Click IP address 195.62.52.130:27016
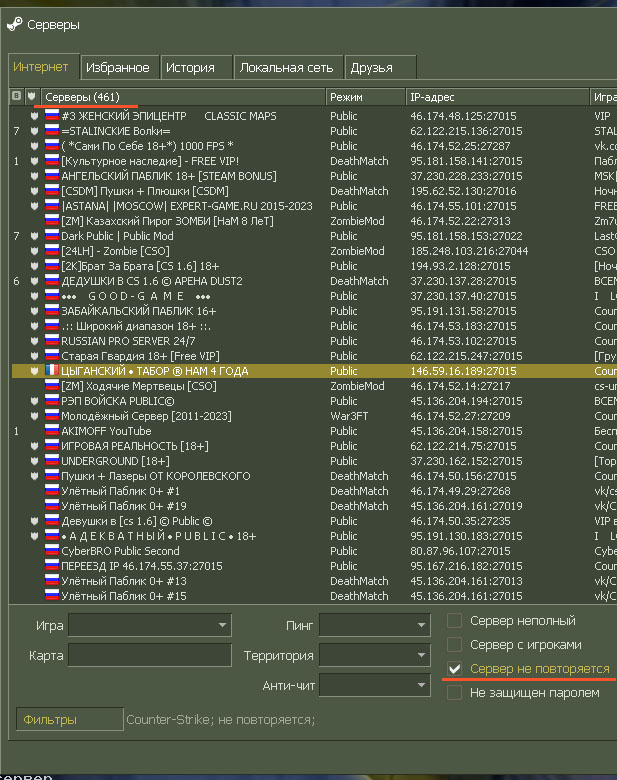The image size is (617, 780). [x=463, y=191]
